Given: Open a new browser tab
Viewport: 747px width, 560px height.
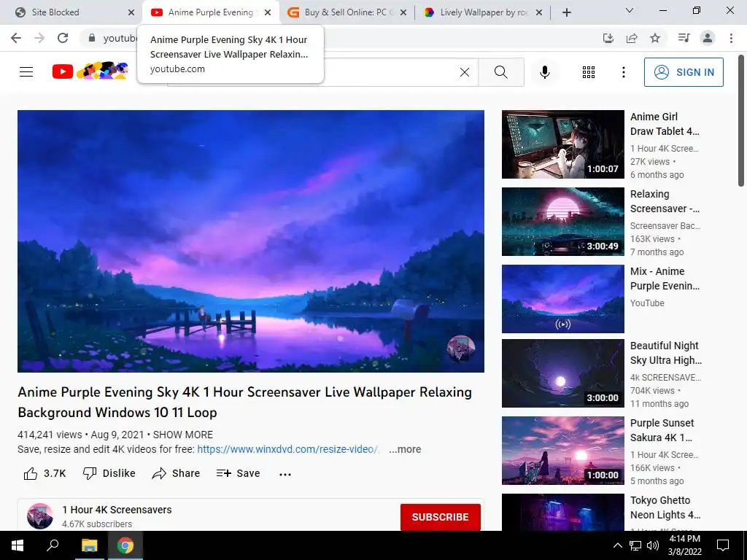Looking at the screenshot, I should (566, 13).
